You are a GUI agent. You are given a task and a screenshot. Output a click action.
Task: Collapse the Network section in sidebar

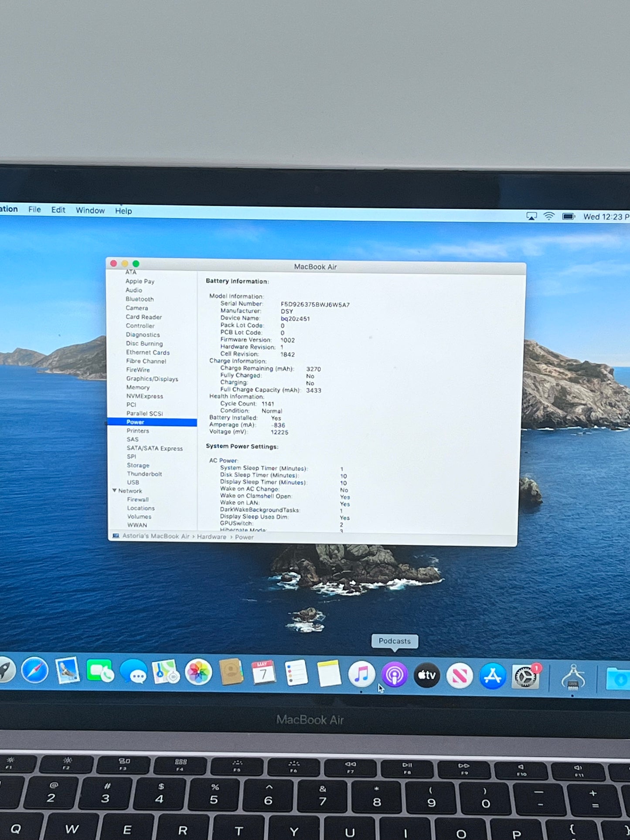pos(114,490)
